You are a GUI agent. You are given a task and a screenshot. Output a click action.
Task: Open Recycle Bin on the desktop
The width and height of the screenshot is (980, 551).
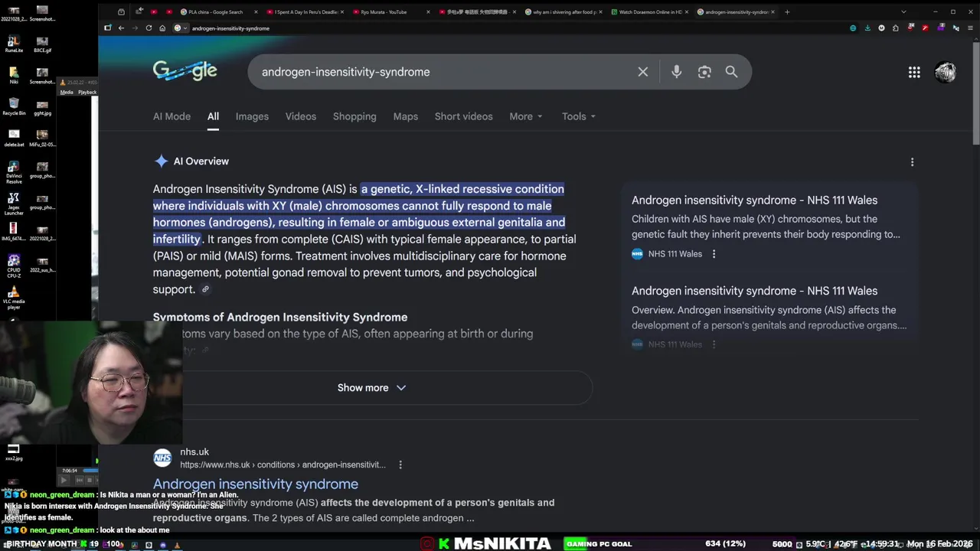click(14, 106)
